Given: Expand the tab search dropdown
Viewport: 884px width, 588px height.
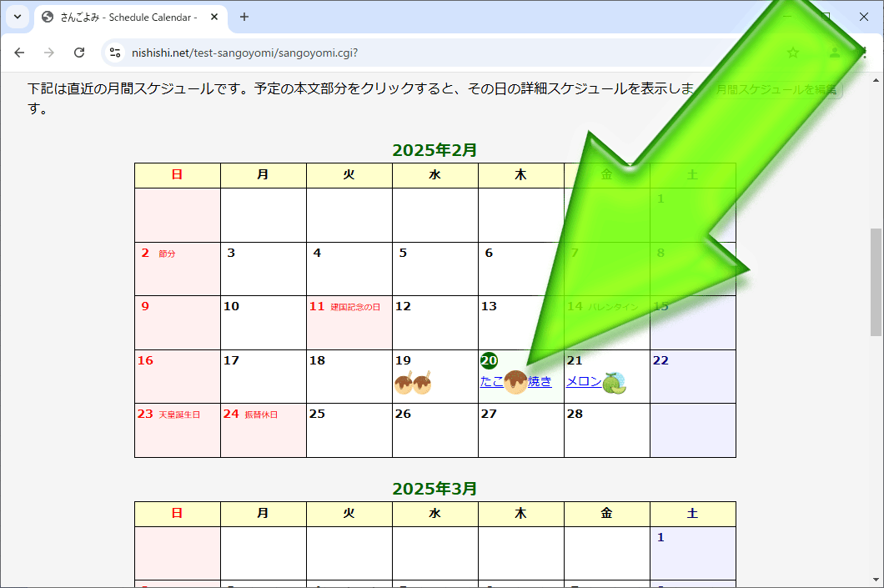Looking at the screenshot, I should [x=18, y=17].
